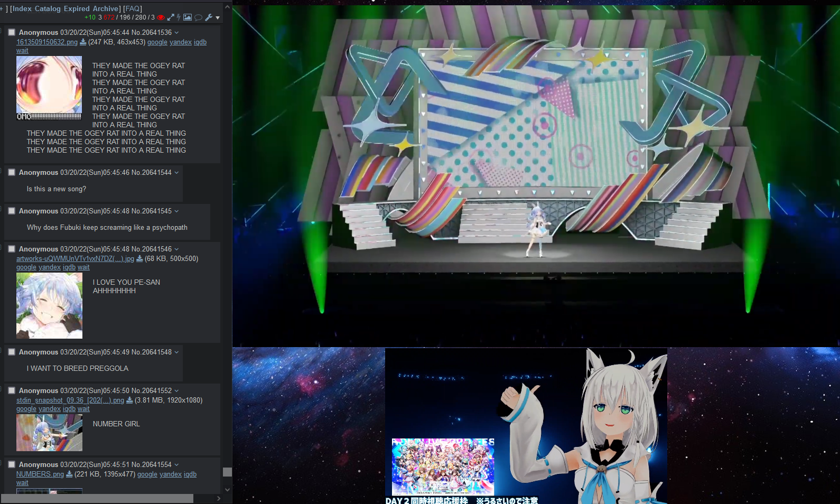Open the post menu arrow of No.20641552
Image resolution: width=840 pixels, height=504 pixels.
point(176,391)
